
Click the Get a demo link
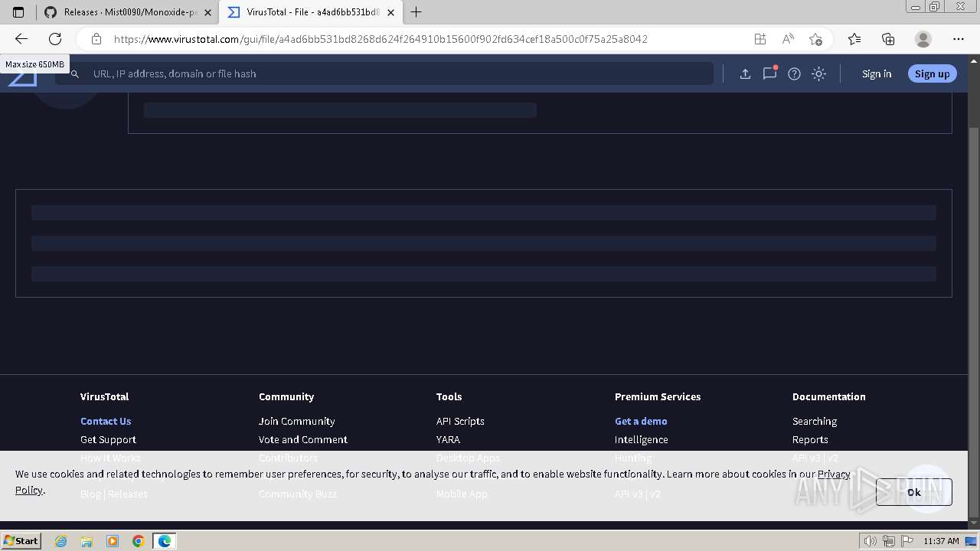[x=641, y=421]
